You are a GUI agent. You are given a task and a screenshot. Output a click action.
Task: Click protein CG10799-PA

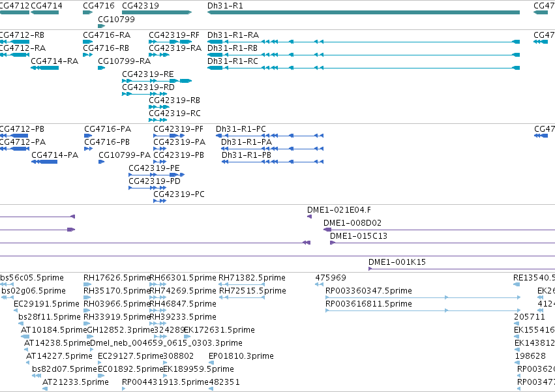pos(102,162)
